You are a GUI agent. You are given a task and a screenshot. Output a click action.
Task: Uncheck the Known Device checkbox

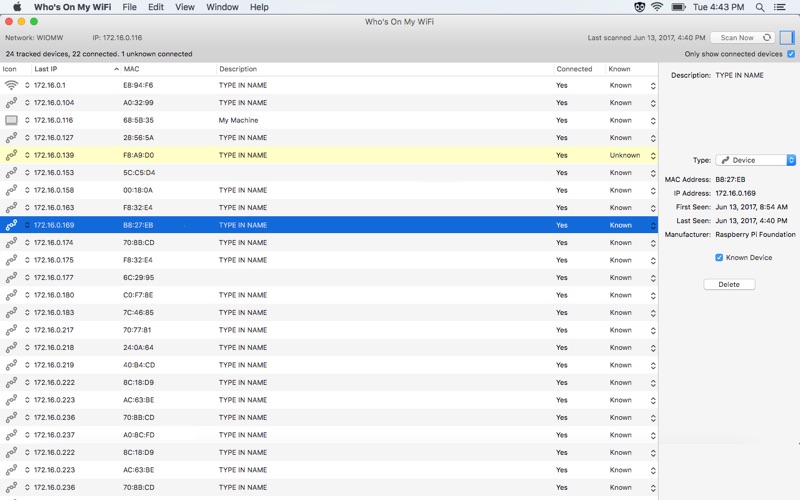pyautogui.click(x=719, y=258)
